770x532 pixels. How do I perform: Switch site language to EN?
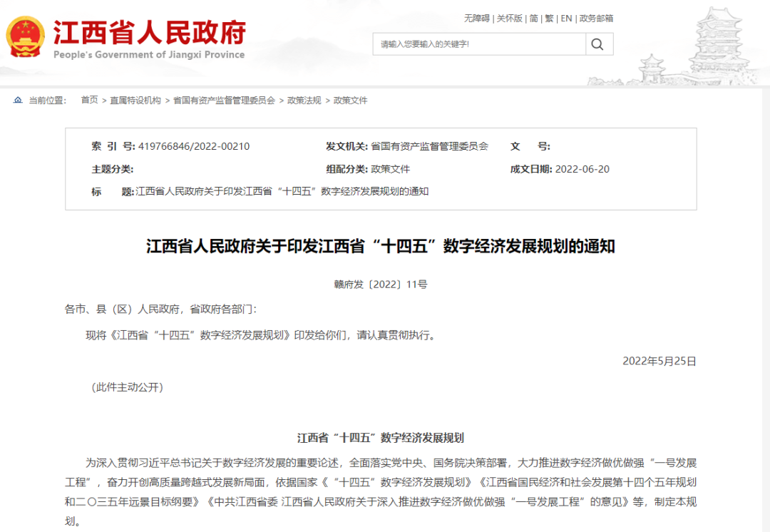[x=566, y=18]
